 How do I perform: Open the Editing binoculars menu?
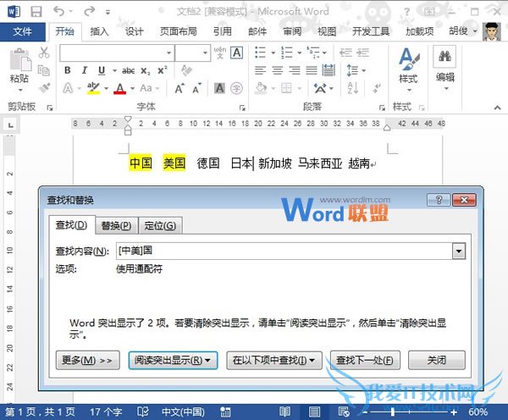[444, 68]
